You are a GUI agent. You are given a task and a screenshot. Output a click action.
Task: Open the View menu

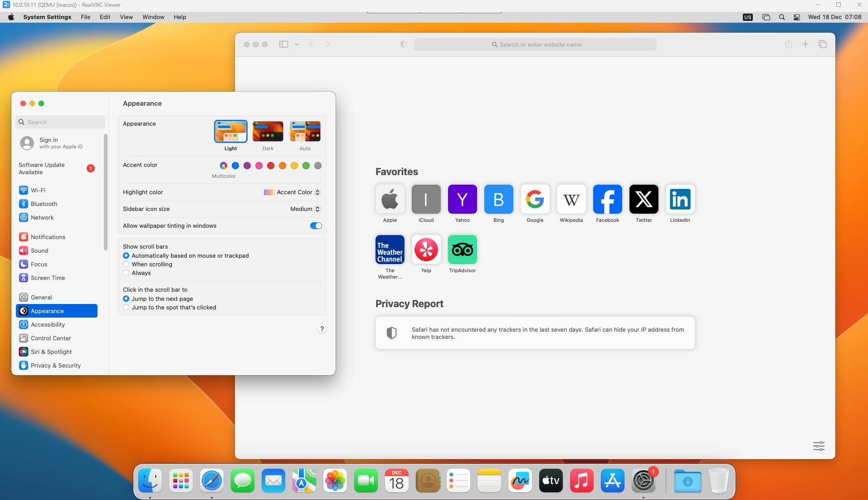coord(126,17)
